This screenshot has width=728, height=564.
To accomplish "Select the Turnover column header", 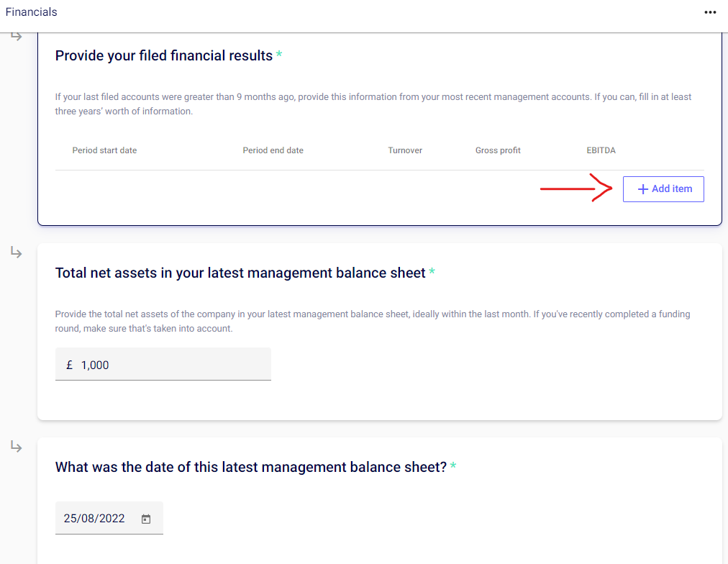I will click(x=405, y=150).
